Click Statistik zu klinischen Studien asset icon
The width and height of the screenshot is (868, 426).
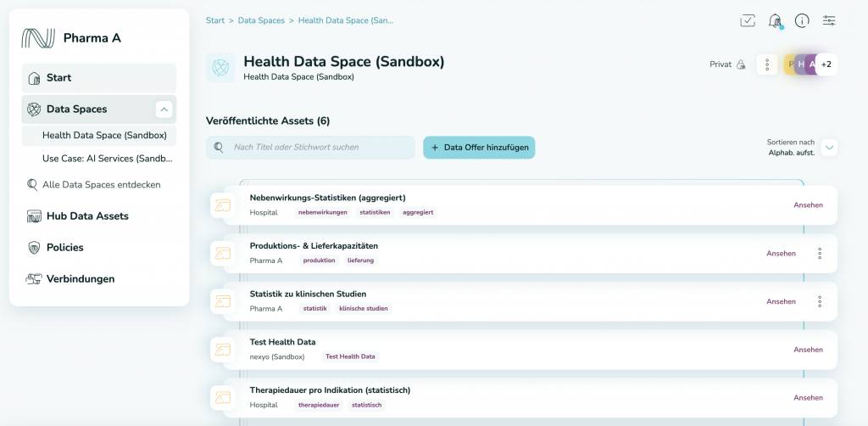click(223, 302)
